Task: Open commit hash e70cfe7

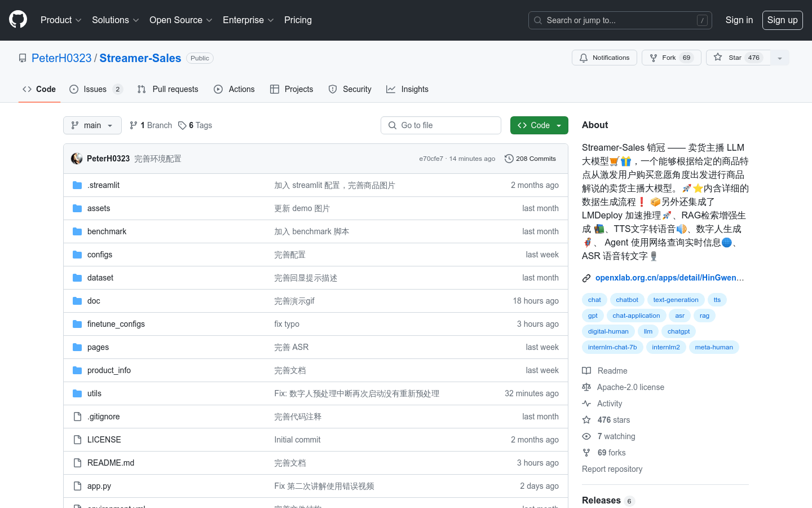Action: pos(431,159)
